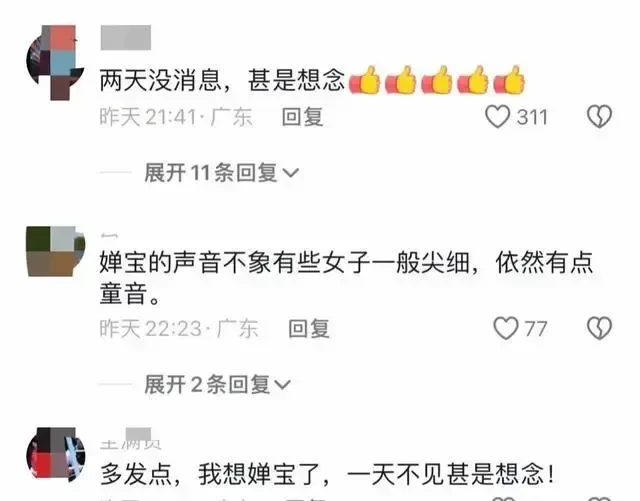Open username of third commenter
The height and width of the screenshot is (501, 640).
(x=131, y=440)
